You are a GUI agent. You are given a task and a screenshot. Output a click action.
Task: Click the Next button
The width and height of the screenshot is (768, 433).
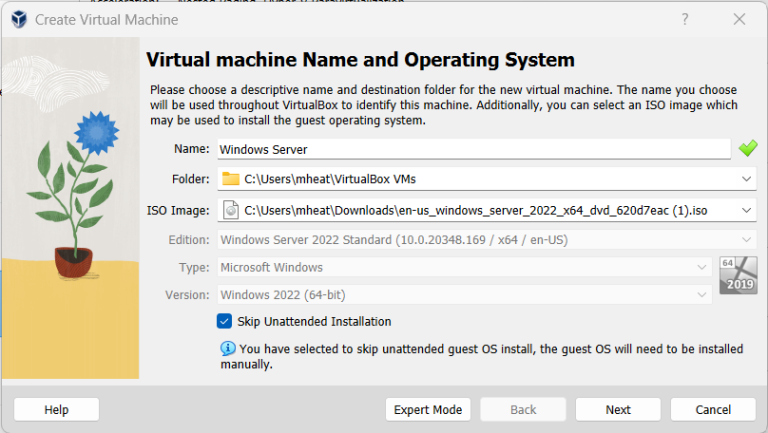[x=618, y=409]
